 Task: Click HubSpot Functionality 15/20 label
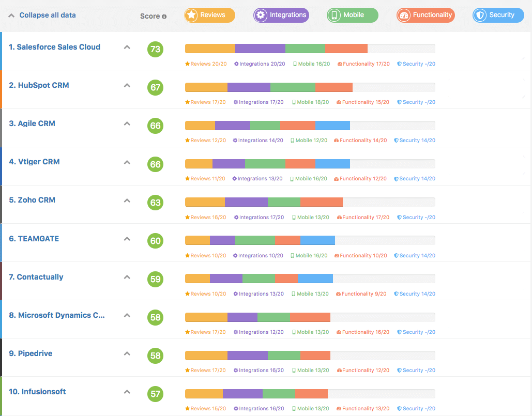pyautogui.click(x=363, y=102)
